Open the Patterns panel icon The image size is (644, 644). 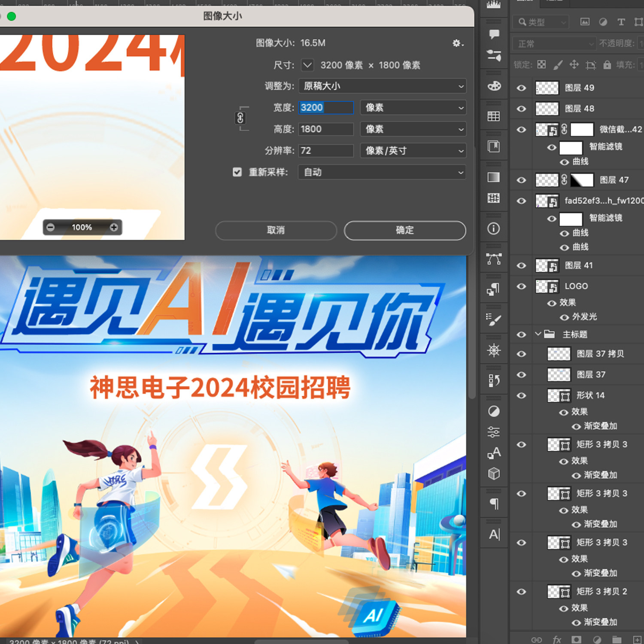click(x=494, y=198)
